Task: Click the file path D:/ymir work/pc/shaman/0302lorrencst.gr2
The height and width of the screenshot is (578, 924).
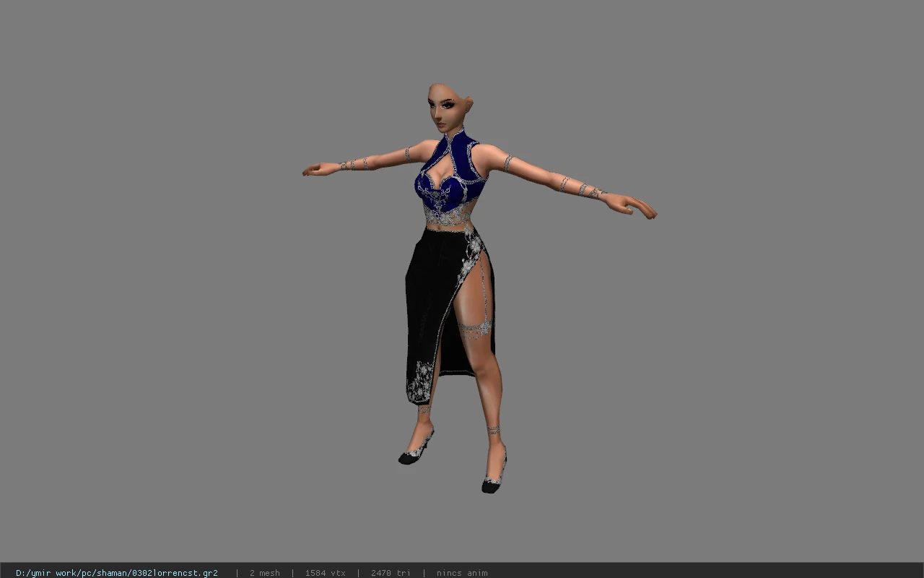Action: tap(117, 573)
